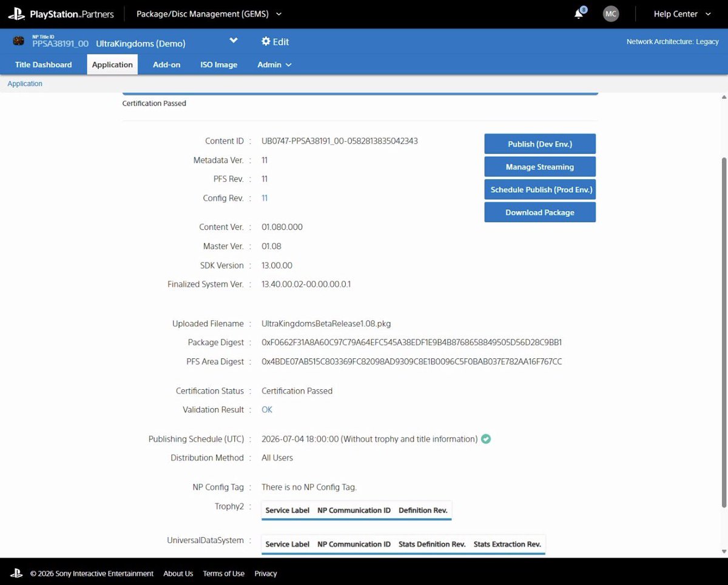
Task: Click the UltraKingdoms title thumbnail icon
Action: click(19, 41)
